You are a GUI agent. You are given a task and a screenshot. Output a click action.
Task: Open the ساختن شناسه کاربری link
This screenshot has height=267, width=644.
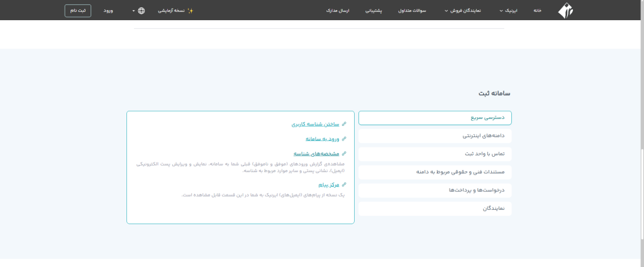(x=316, y=124)
